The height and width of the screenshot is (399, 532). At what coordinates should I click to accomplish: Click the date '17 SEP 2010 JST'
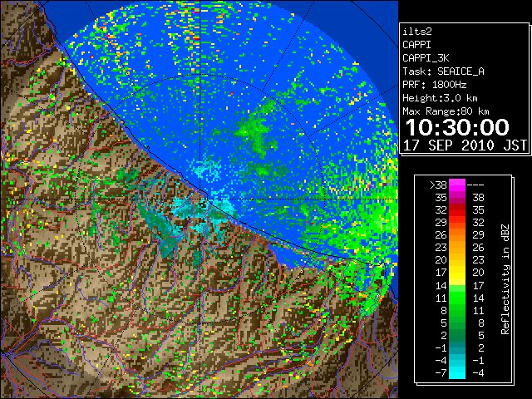[x=465, y=145]
